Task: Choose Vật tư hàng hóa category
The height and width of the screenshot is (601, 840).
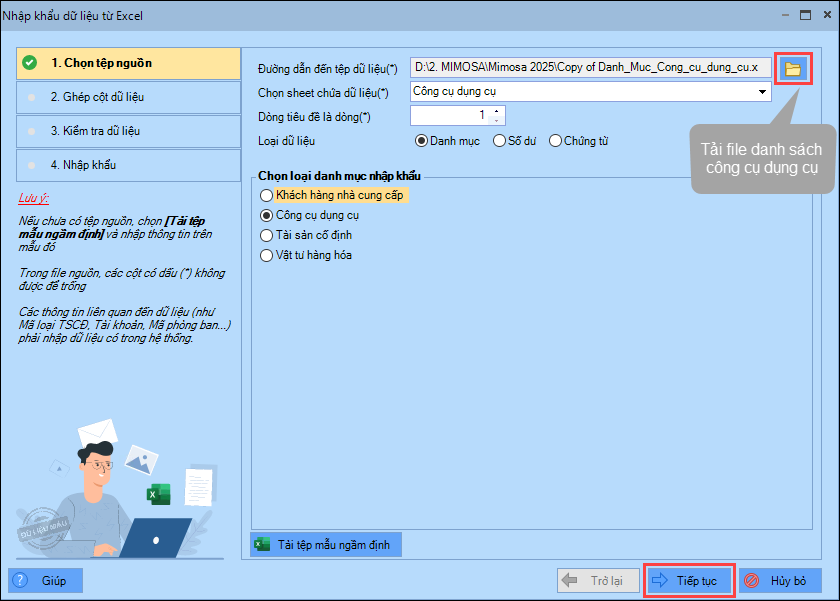Action: (x=305, y=256)
